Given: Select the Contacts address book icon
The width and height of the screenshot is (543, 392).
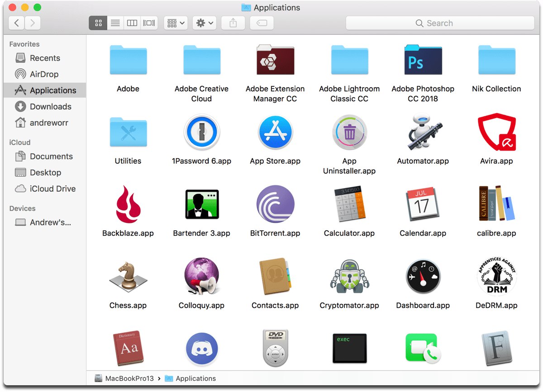Looking at the screenshot, I should point(275,277).
